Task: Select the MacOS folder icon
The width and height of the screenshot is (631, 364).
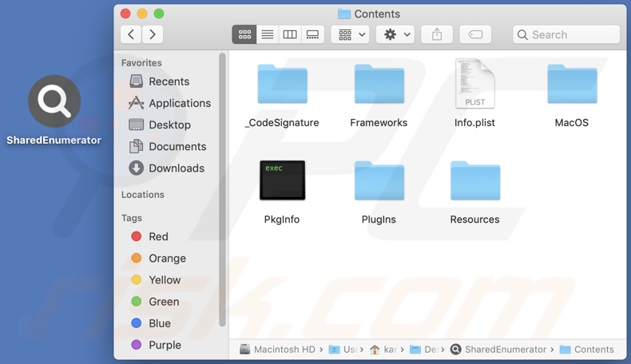Action: click(x=572, y=84)
